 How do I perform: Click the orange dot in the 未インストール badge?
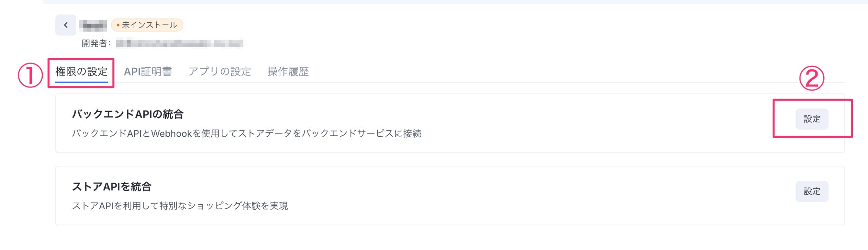(118, 25)
